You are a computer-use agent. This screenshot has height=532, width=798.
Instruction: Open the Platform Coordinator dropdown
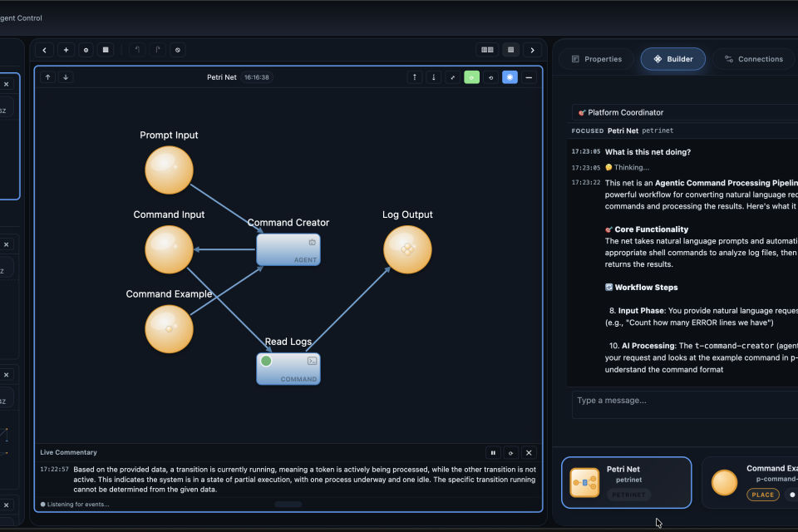pyautogui.click(x=682, y=112)
